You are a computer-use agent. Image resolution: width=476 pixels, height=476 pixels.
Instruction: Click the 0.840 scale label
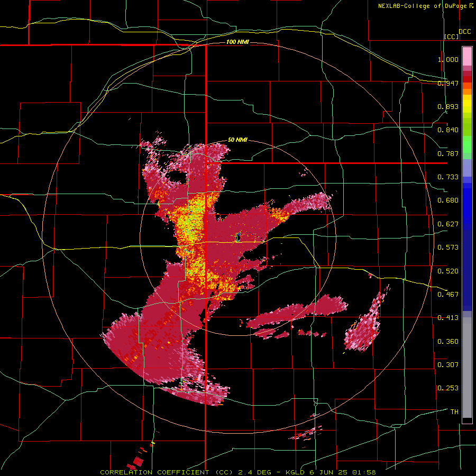tap(448, 130)
